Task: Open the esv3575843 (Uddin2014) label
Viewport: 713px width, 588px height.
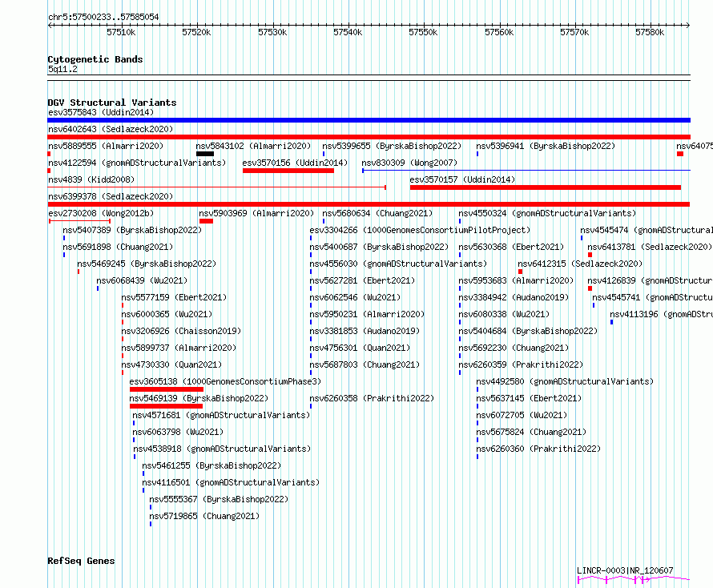Action: [101, 112]
